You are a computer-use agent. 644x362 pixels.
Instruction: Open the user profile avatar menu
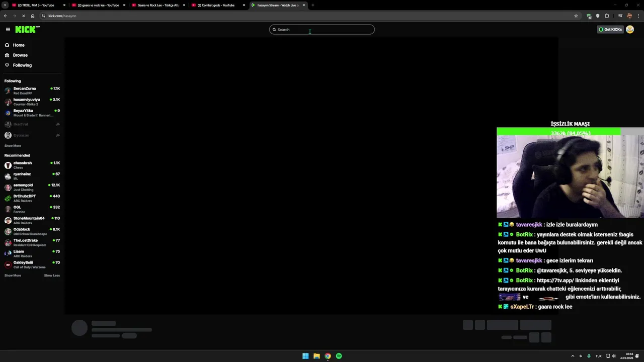630,30
